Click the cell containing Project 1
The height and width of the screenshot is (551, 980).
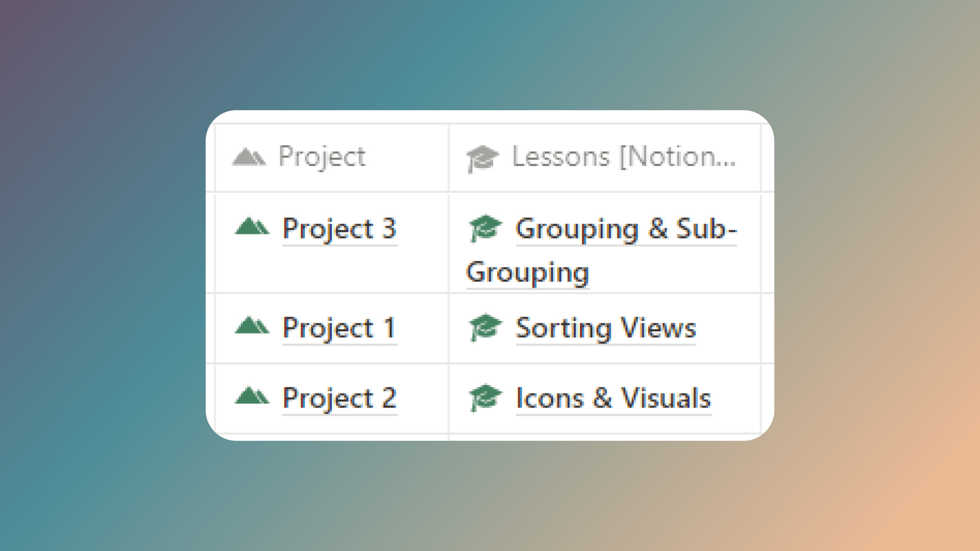[x=331, y=328]
